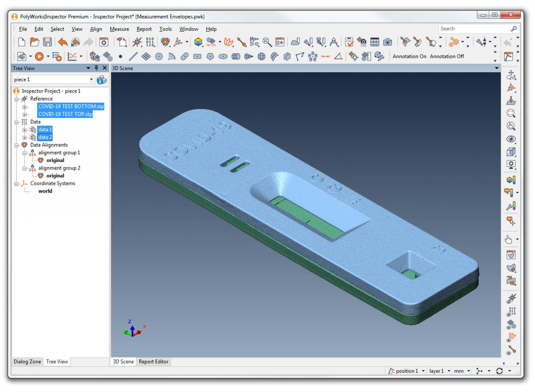Open the Measure menu
The height and width of the screenshot is (392, 535).
pyautogui.click(x=119, y=29)
